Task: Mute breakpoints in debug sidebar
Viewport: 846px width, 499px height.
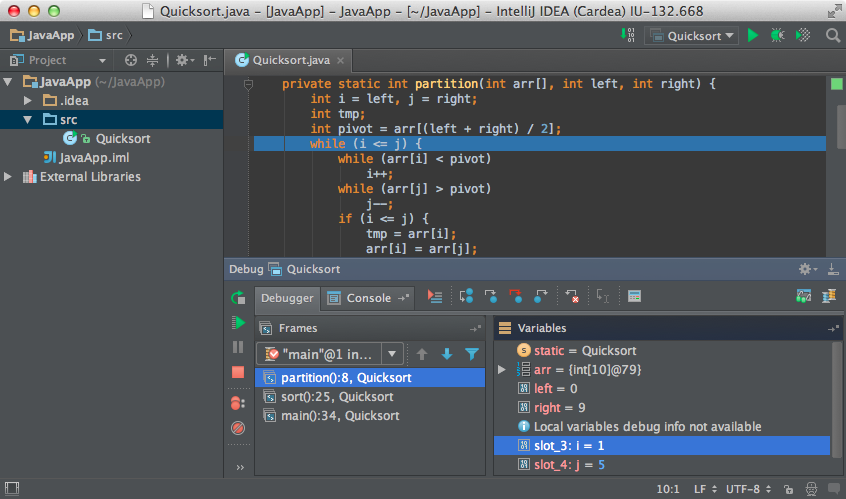Action: tap(238, 428)
